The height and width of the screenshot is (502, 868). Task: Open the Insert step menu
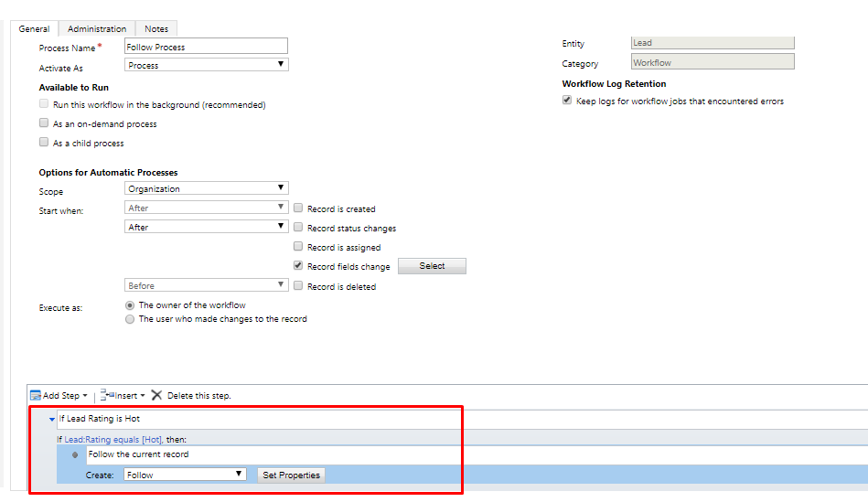pos(122,395)
